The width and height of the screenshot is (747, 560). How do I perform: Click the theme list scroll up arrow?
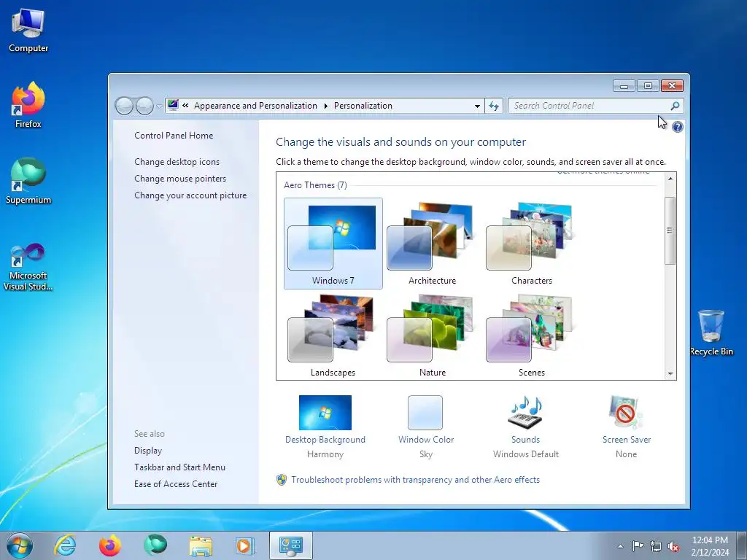click(x=670, y=179)
